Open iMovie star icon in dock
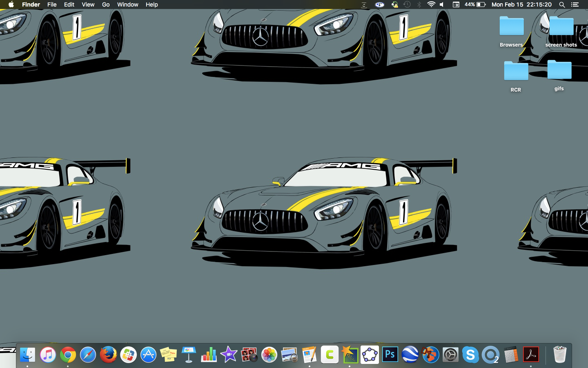Screen dimensions: 588x368 pyautogui.click(x=229, y=355)
